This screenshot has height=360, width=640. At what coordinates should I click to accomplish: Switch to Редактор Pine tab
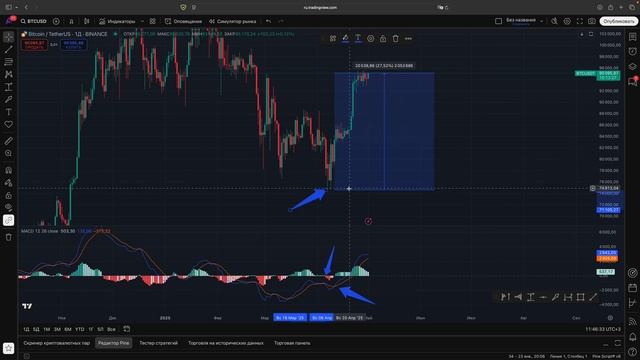click(113, 343)
